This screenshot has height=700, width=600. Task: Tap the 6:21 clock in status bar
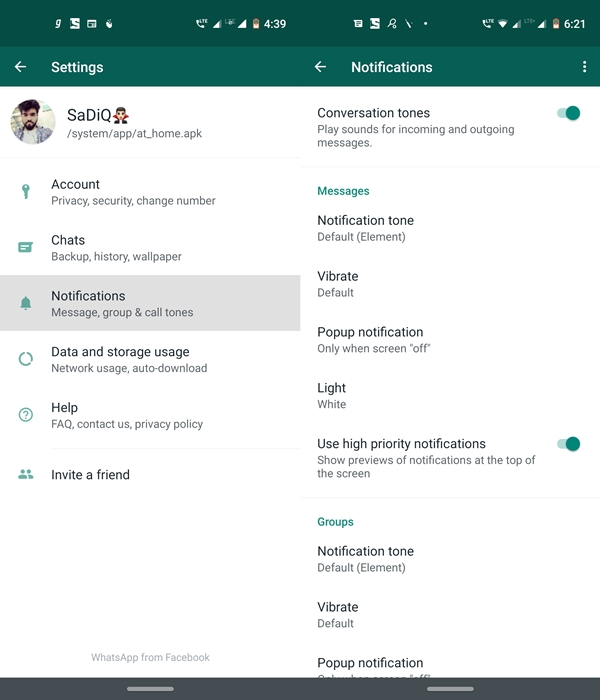click(x=574, y=24)
